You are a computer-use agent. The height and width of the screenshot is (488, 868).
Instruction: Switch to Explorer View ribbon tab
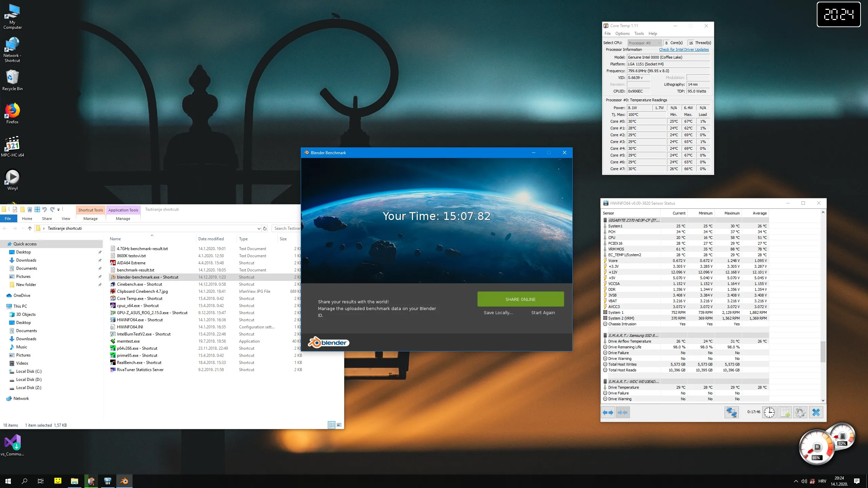tap(66, 219)
